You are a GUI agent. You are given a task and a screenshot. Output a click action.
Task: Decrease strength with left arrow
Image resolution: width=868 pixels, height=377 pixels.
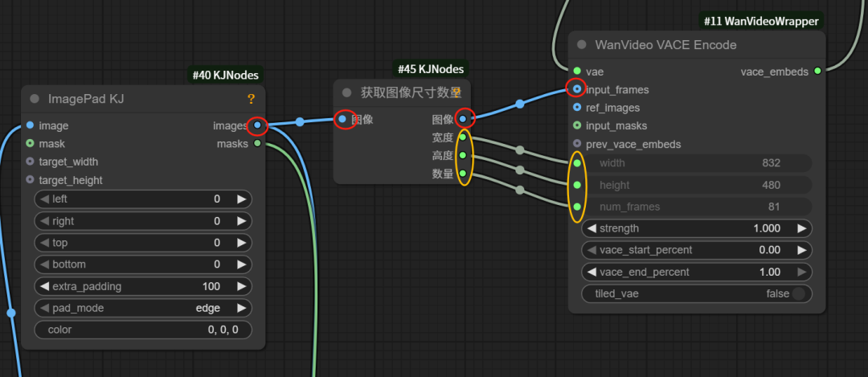pyautogui.click(x=592, y=228)
